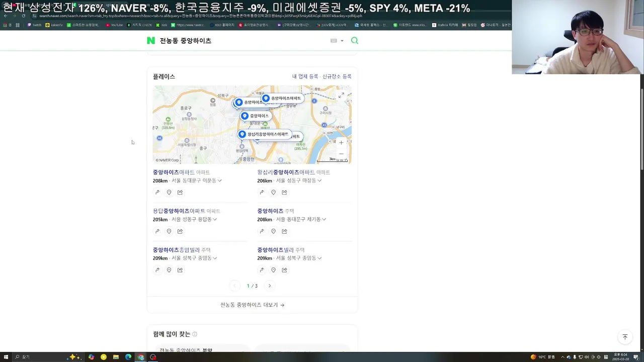Open the KBO 홈페이지 bookmark
644x362 pixels.
(x=222, y=25)
